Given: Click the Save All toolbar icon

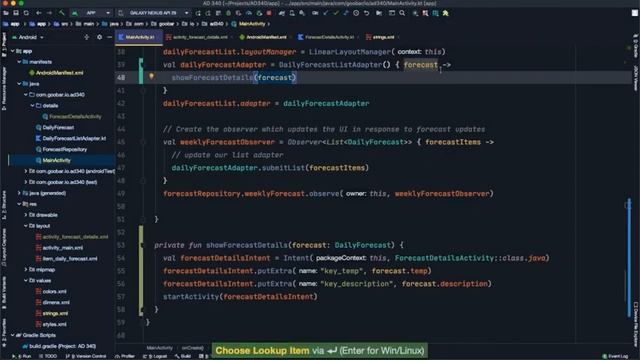Looking at the screenshot, I should click(16, 13).
